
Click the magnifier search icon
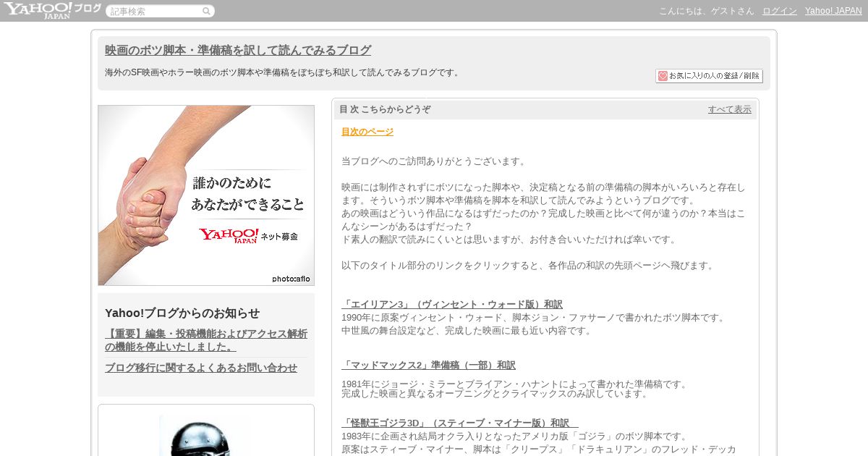pos(207,11)
